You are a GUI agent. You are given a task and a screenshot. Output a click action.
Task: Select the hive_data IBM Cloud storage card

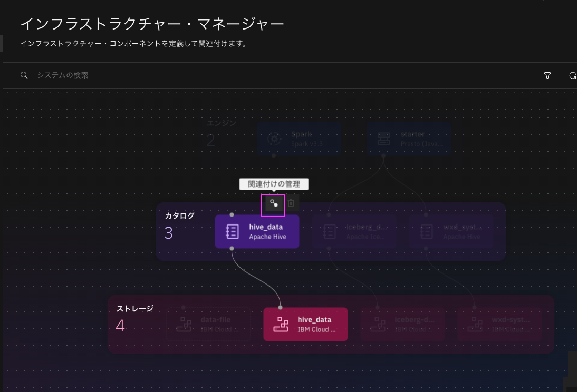click(305, 325)
